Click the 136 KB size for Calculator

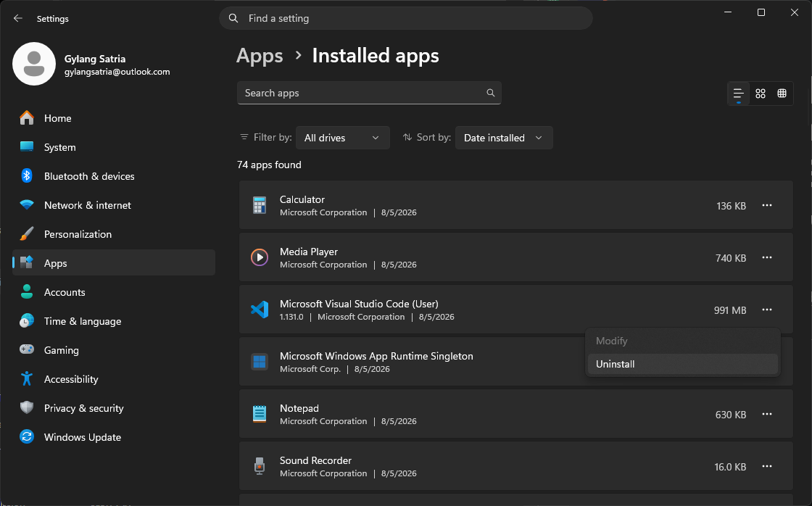(x=732, y=206)
